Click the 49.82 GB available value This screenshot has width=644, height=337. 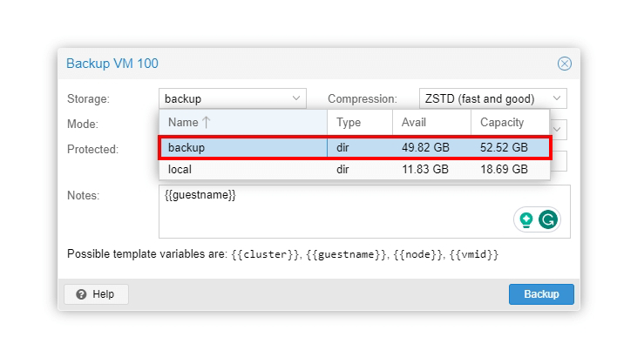(x=425, y=148)
